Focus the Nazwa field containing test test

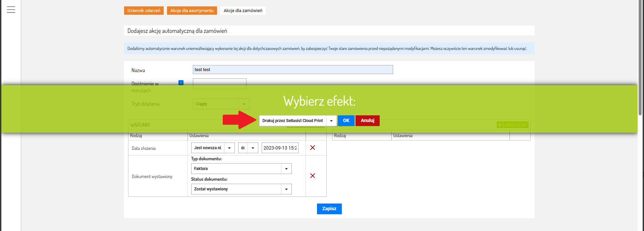pos(293,70)
